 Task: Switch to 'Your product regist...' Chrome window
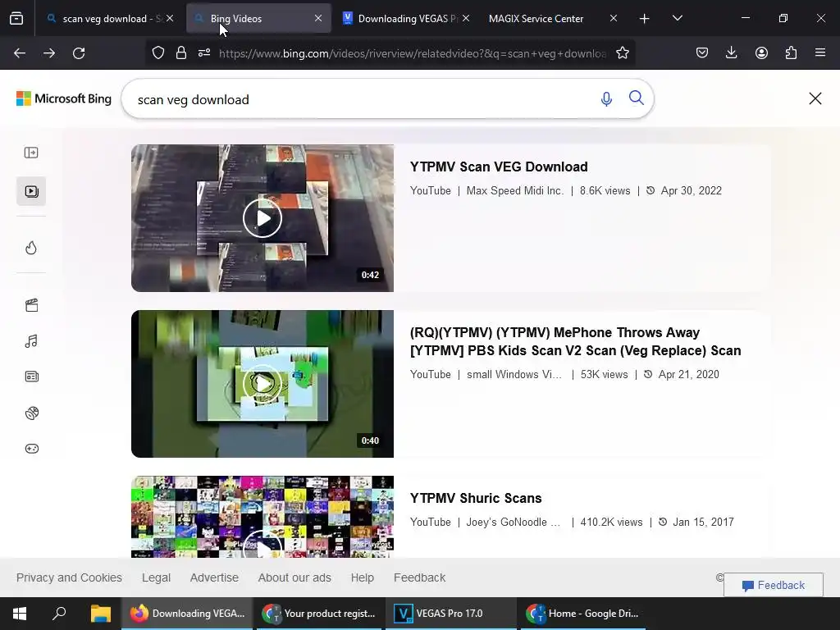(x=319, y=614)
